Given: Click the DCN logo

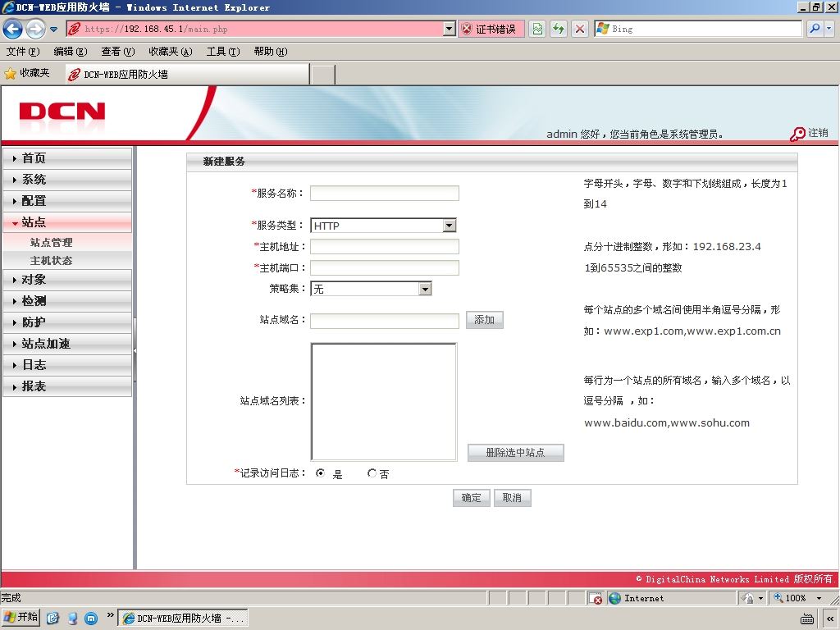Looking at the screenshot, I should pyautogui.click(x=62, y=112).
